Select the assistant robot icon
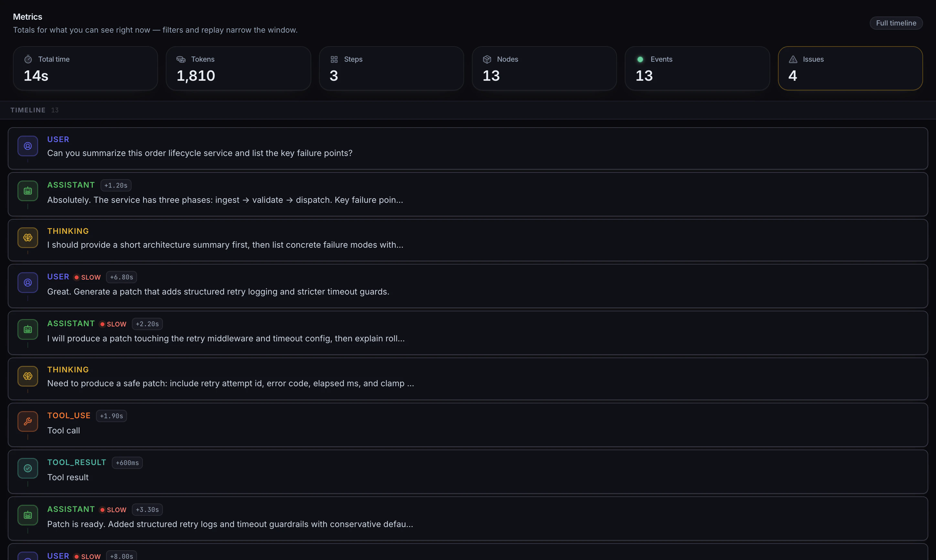 [x=27, y=191]
